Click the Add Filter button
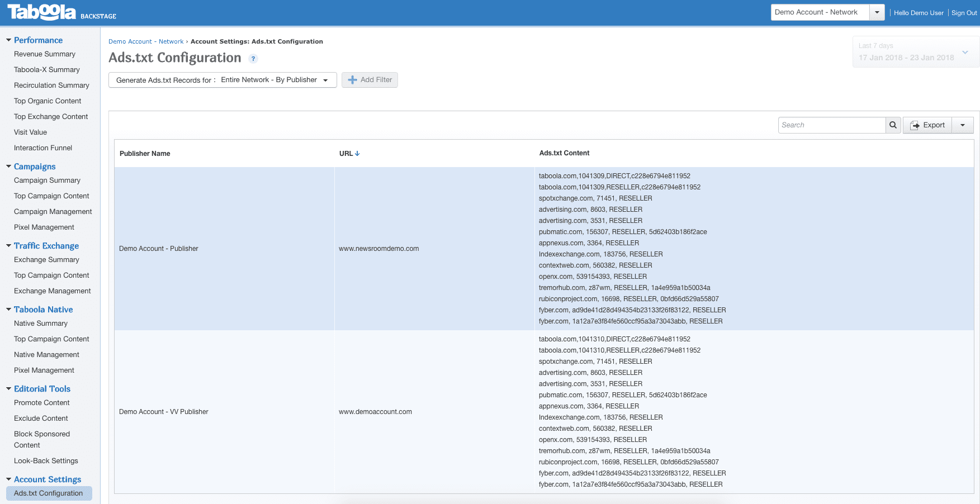This screenshot has height=504, width=980. pyautogui.click(x=370, y=80)
